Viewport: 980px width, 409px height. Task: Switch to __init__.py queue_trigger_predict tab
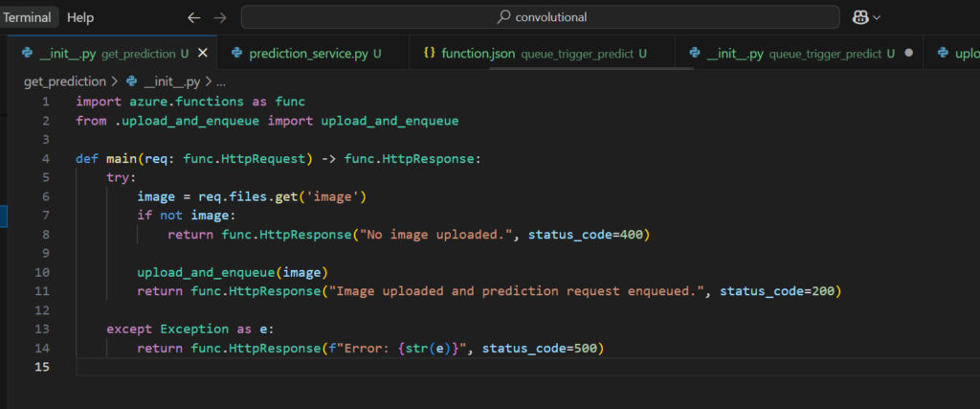coord(799,53)
